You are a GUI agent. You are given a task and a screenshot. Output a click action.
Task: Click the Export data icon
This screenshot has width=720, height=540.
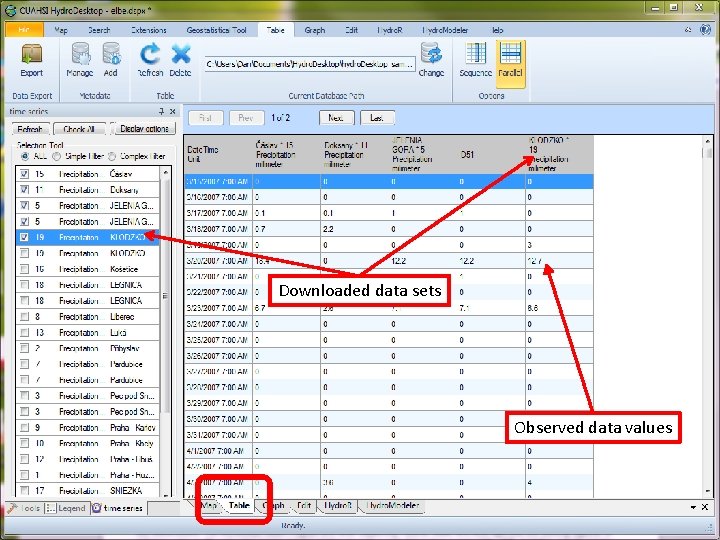(x=32, y=55)
